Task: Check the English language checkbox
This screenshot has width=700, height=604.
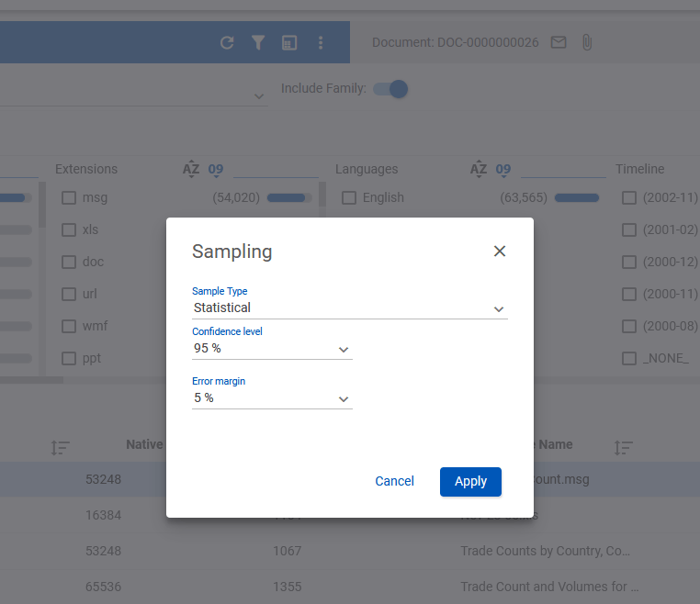Action: [x=349, y=197]
